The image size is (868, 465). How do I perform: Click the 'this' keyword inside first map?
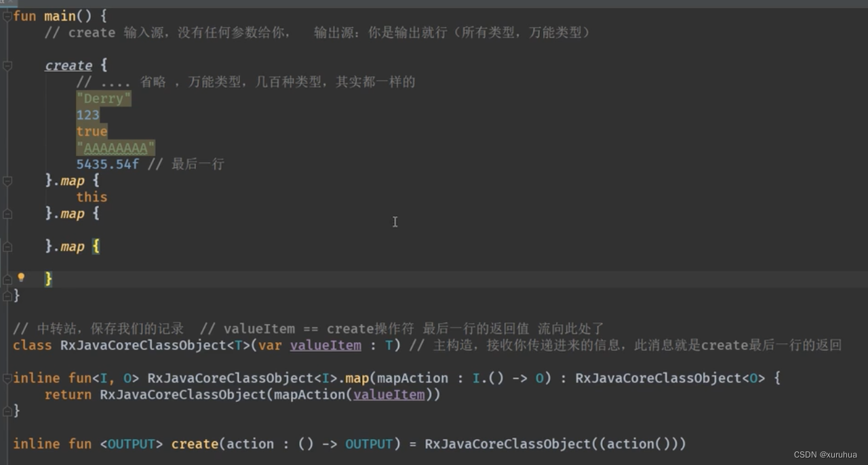click(92, 197)
